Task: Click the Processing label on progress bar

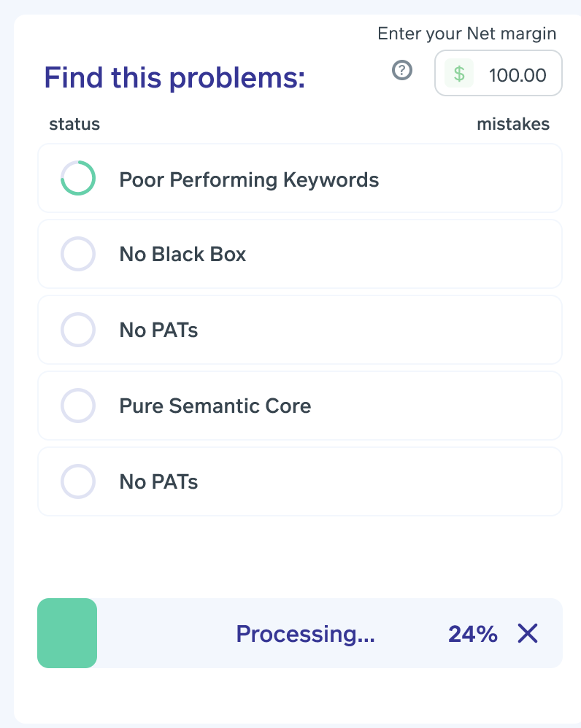Action: pos(305,634)
